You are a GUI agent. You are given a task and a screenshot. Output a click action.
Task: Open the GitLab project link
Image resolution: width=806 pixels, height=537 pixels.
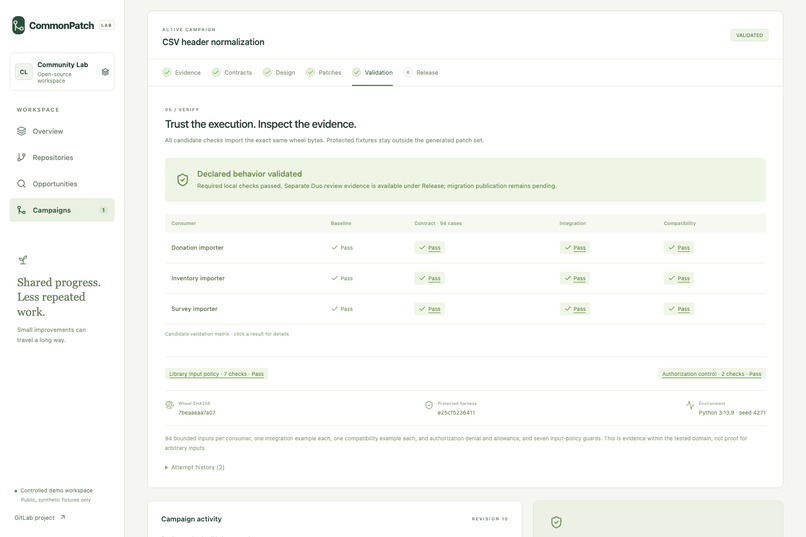[40, 517]
